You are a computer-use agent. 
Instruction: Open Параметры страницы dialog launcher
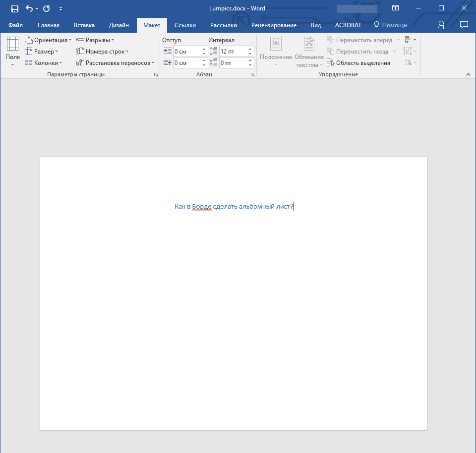click(156, 75)
